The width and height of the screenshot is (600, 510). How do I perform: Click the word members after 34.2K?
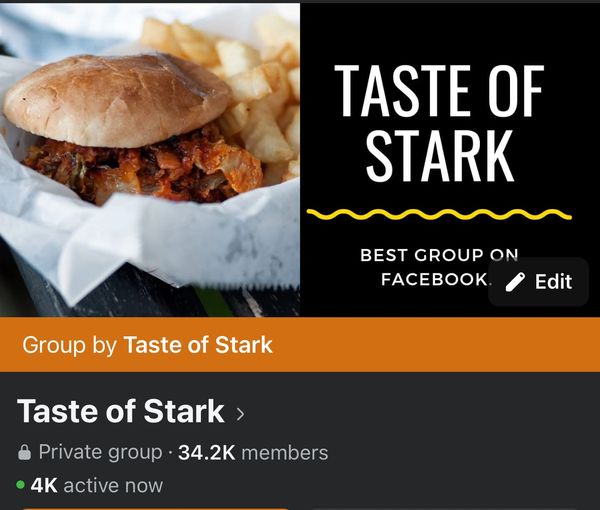tap(285, 453)
